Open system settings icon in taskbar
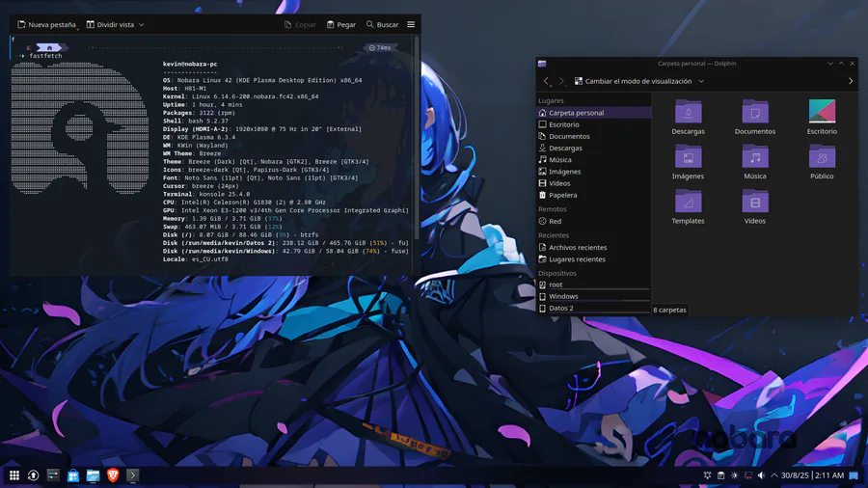Screen dimensions: 868x488 point(53,475)
